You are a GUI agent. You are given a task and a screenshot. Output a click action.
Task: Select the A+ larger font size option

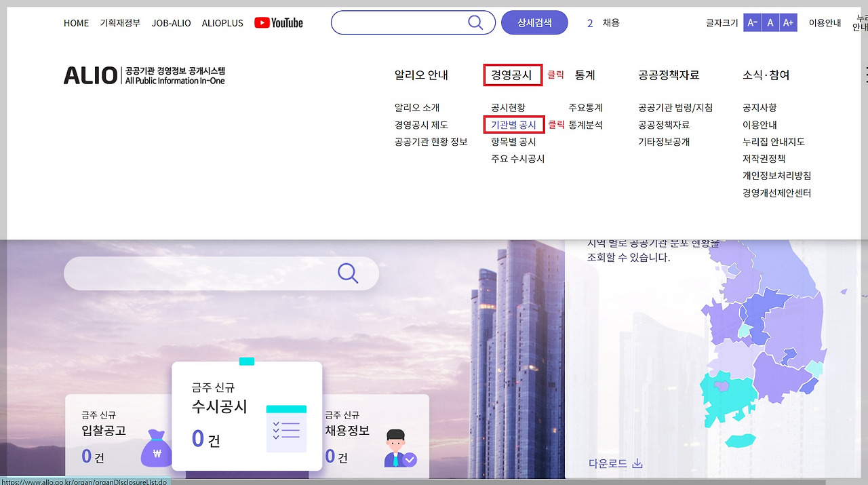[789, 22]
